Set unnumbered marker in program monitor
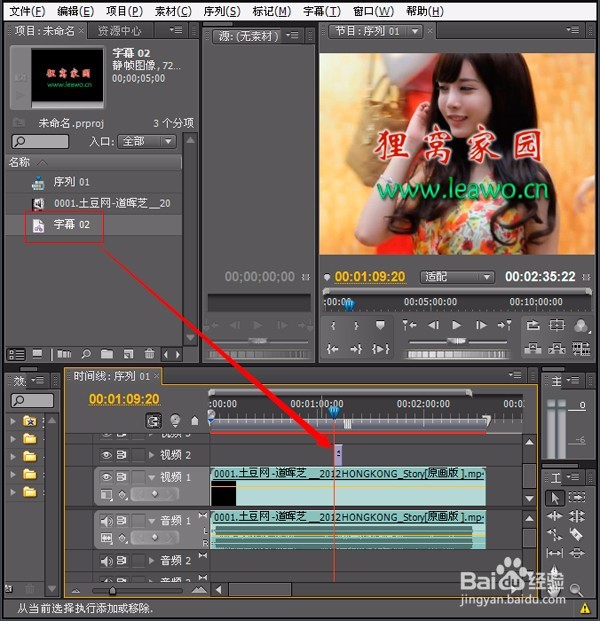The image size is (600, 621). [x=380, y=325]
